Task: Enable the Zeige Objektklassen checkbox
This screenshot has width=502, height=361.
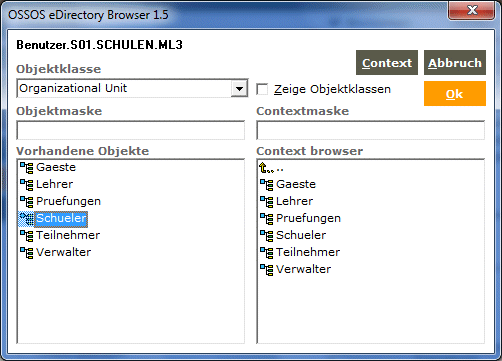Action: (262, 89)
